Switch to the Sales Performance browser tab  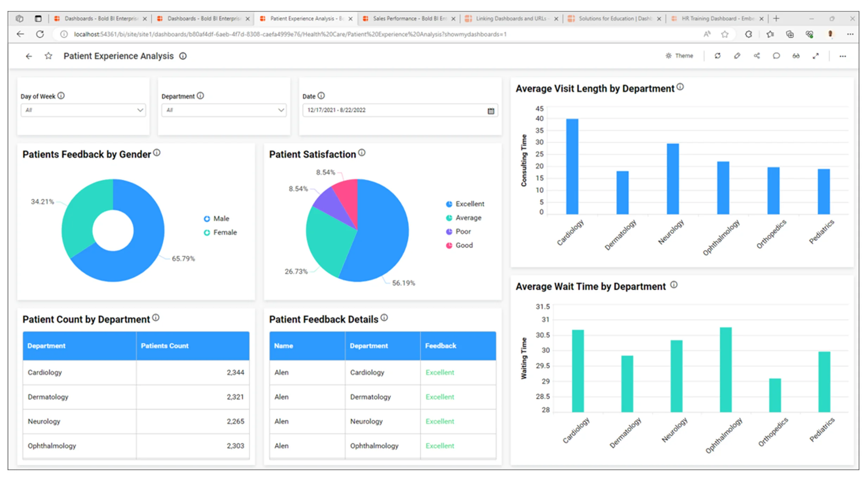[405, 18]
